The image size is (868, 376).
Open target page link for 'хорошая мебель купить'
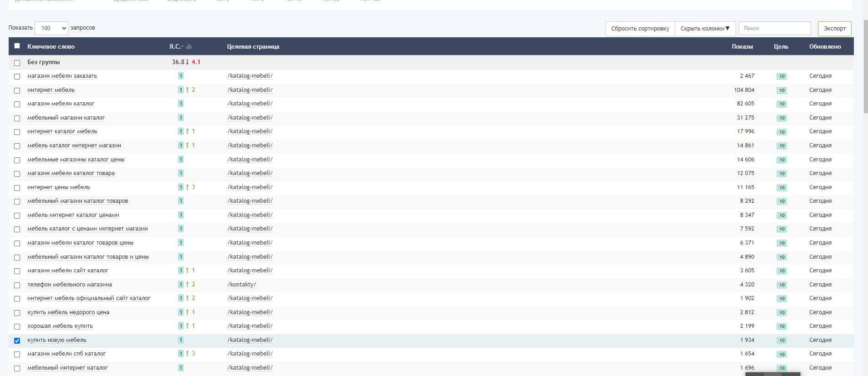point(250,326)
